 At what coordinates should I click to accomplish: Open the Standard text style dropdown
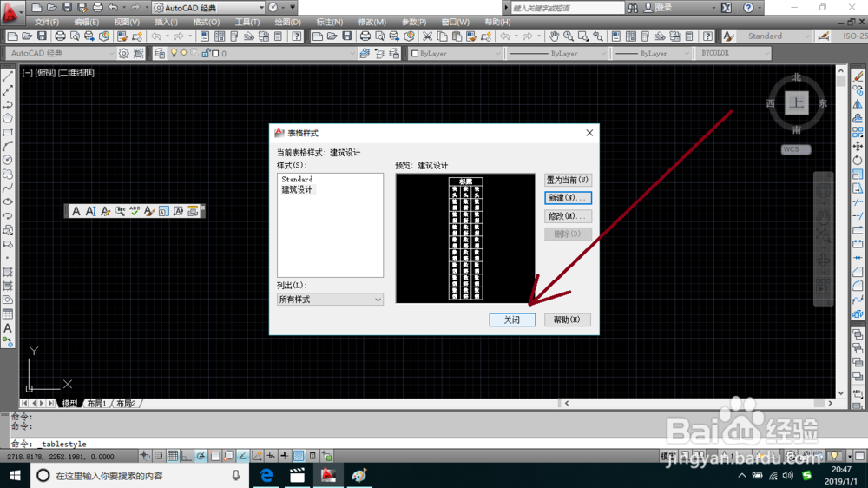(774, 36)
